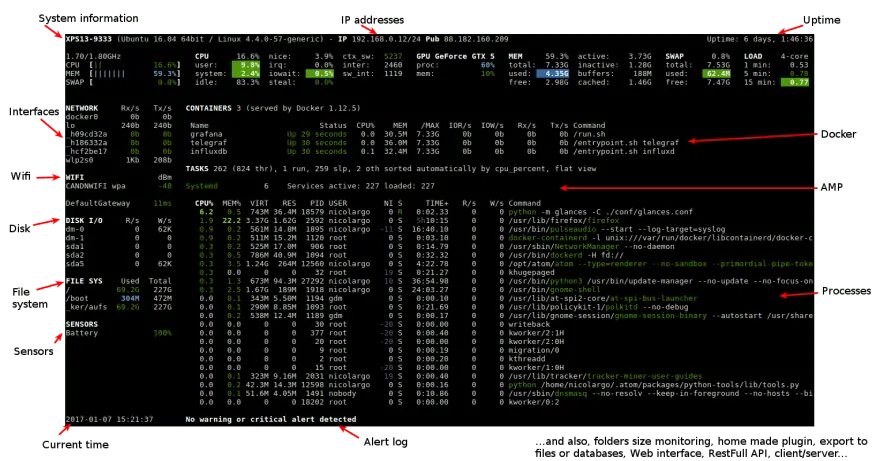Click the /run.sh container command
This screenshot has width=880, height=461.
tap(589, 134)
